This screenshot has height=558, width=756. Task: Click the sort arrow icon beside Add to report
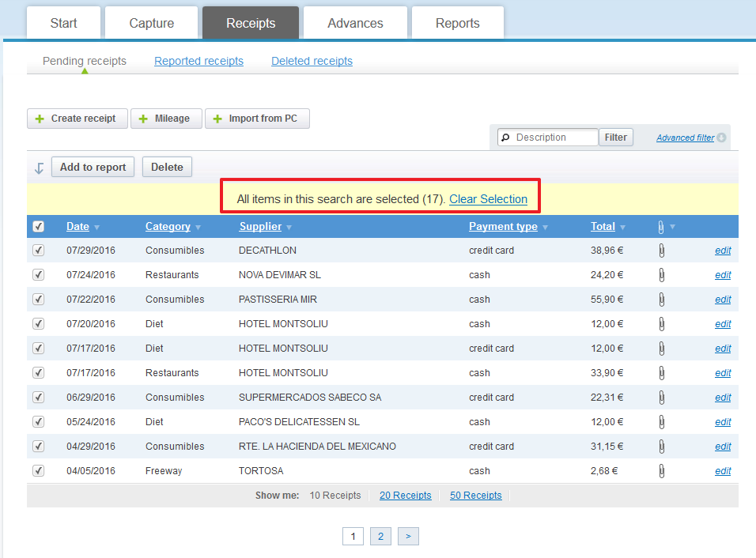[x=39, y=168]
